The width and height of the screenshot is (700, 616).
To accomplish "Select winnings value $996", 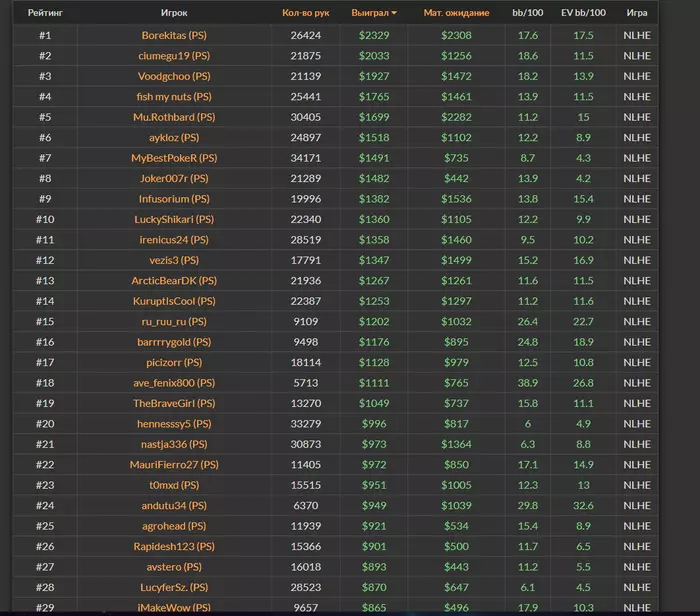I will point(374,424).
